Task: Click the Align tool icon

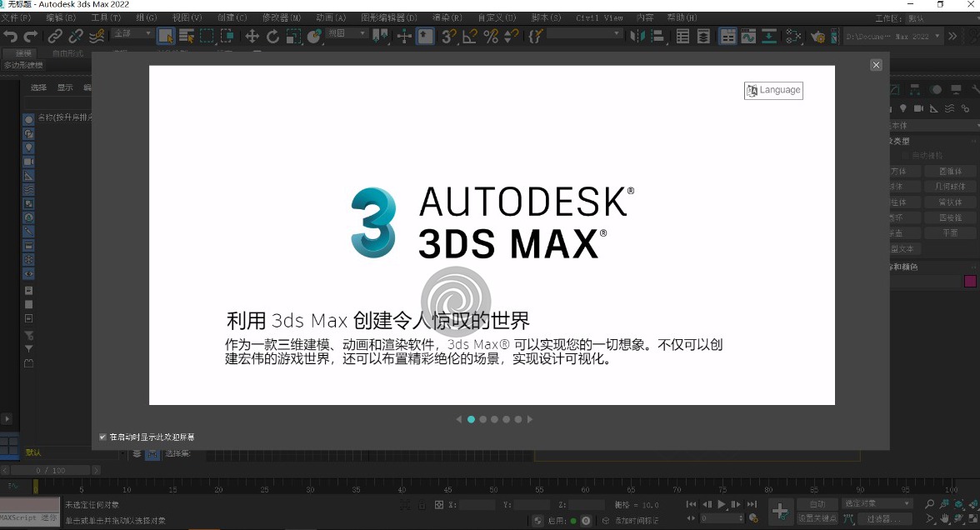Action: pos(657,37)
